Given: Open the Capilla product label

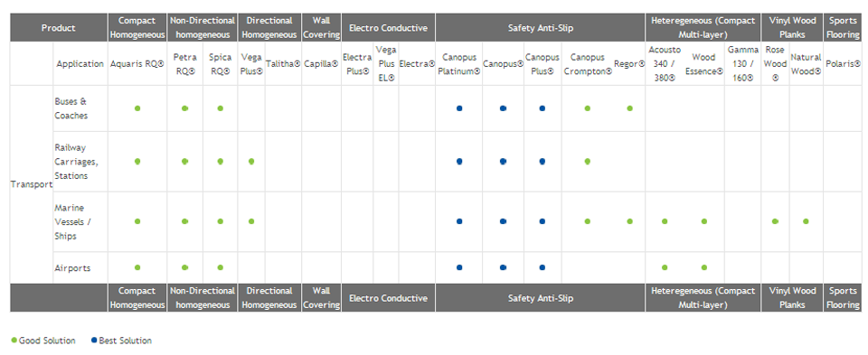Looking at the screenshot, I should [x=321, y=63].
